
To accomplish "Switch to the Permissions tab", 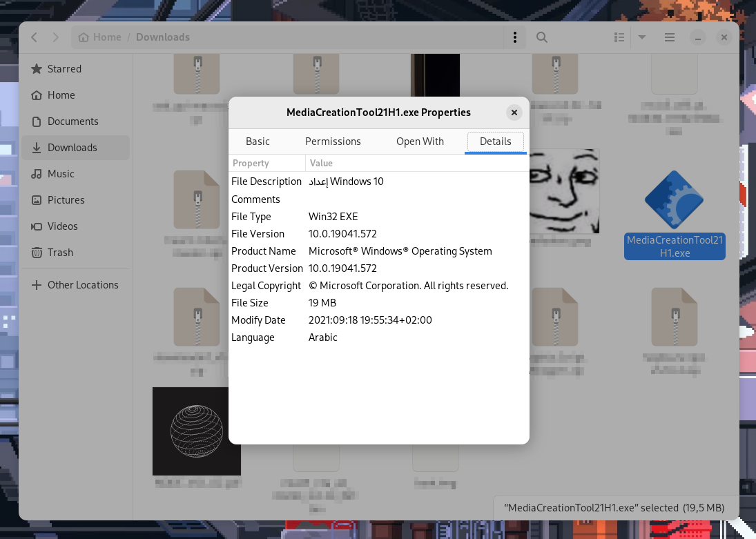I will pos(333,141).
